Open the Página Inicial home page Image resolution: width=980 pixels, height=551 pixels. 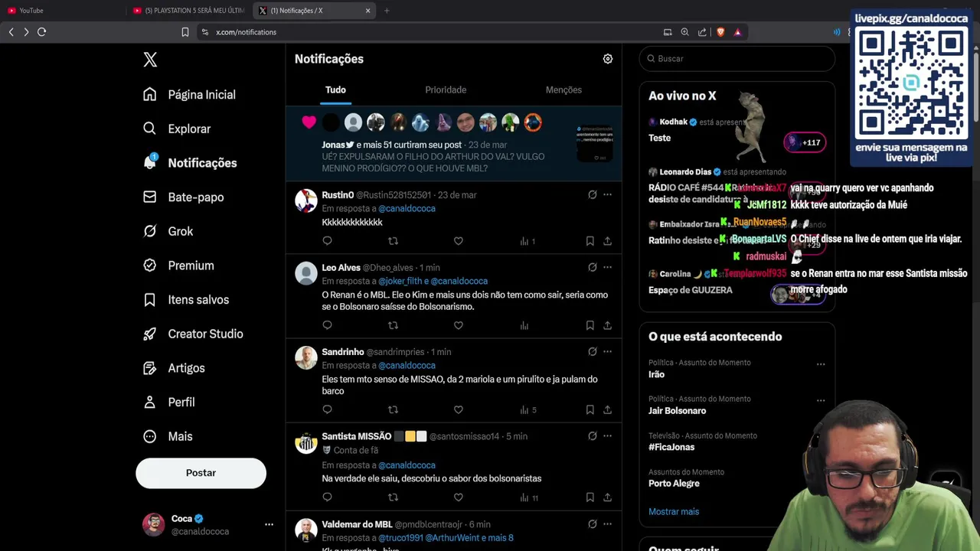[x=189, y=94]
